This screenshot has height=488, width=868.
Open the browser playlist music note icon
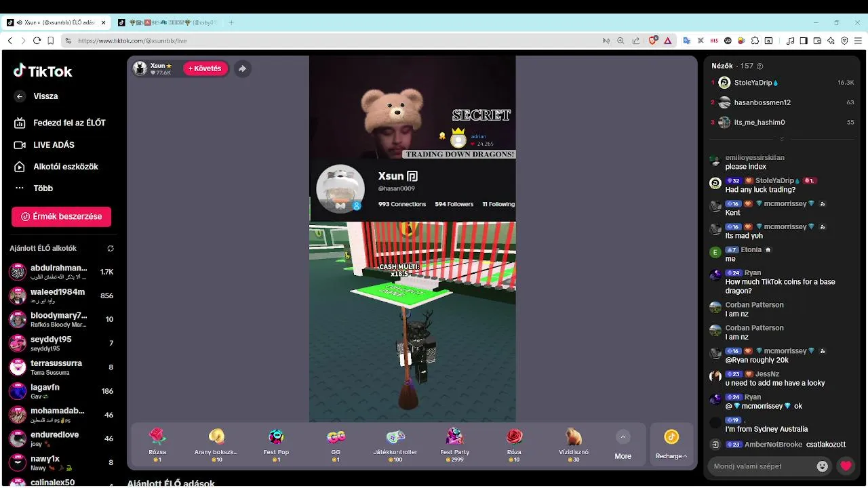click(790, 41)
